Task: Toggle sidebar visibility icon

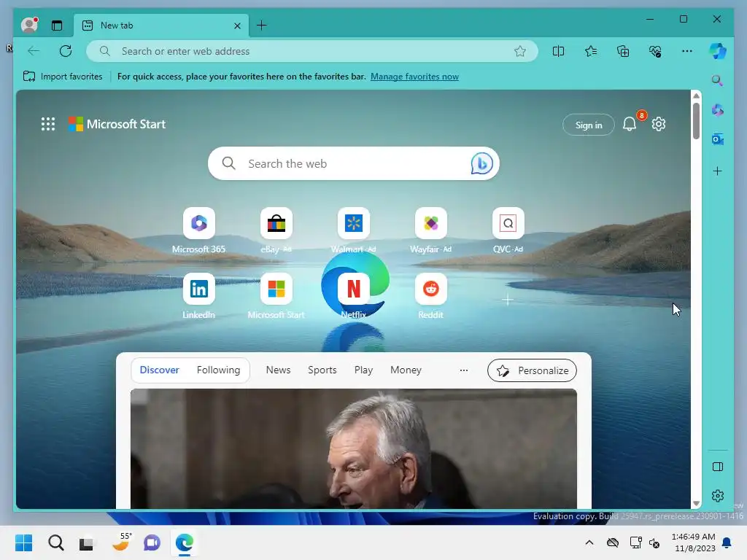Action: point(718,467)
